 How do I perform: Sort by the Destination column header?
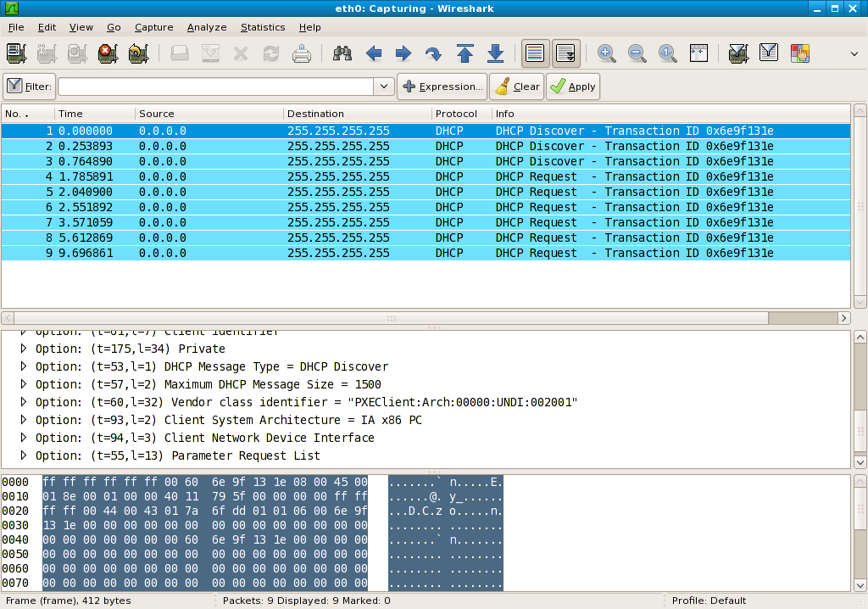(358, 114)
